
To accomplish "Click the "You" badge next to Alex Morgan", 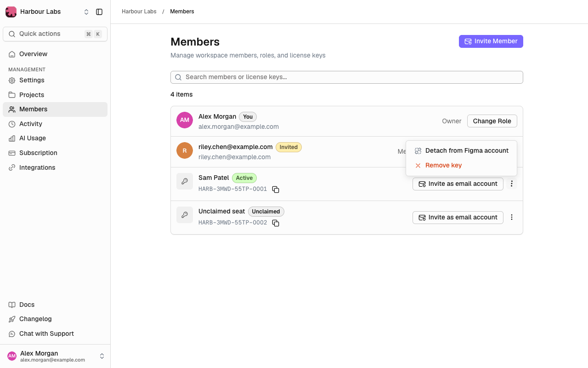I will click(248, 117).
